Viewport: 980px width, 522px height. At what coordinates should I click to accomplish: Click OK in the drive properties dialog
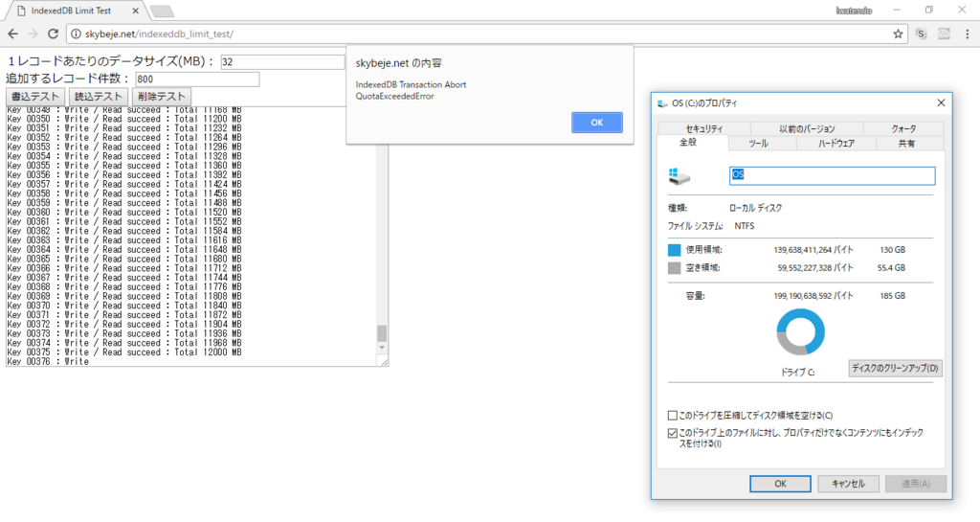tap(781, 484)
